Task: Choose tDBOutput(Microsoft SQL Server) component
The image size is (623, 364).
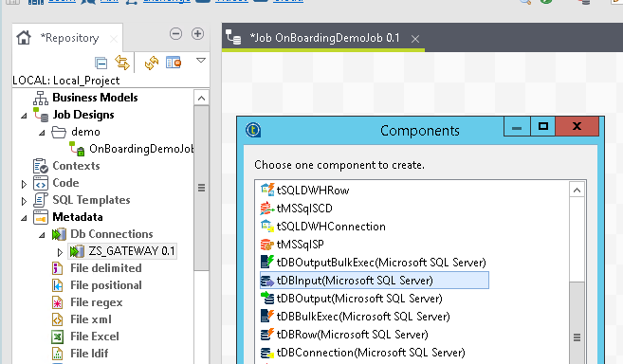Action: [x=359, y=299]
